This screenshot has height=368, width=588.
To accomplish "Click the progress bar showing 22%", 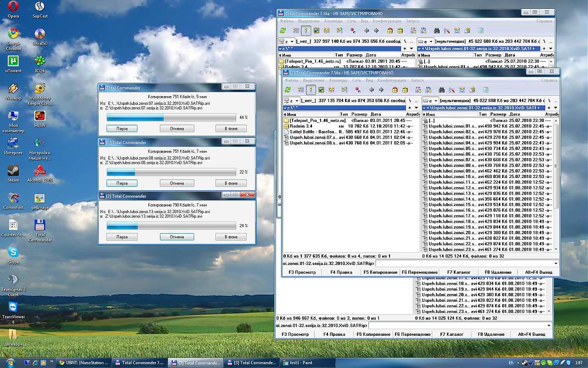I will click(171, 172).
